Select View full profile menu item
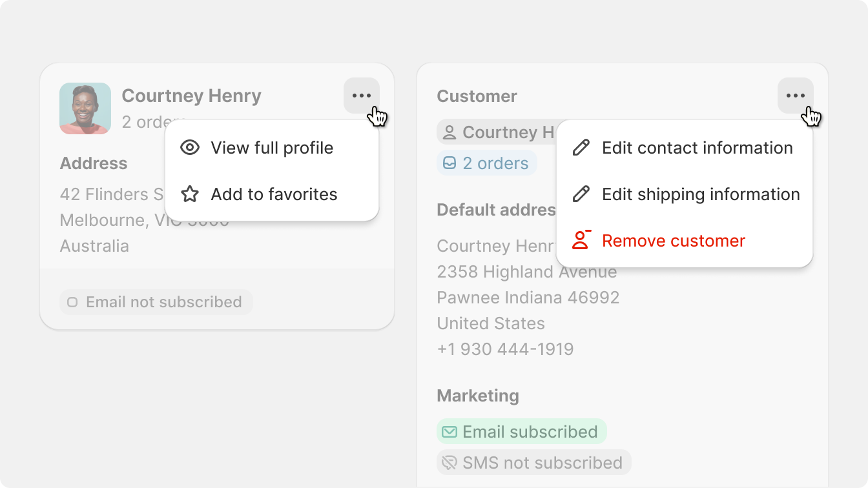The height and width of the screenshot is (488, 868). 272,148
